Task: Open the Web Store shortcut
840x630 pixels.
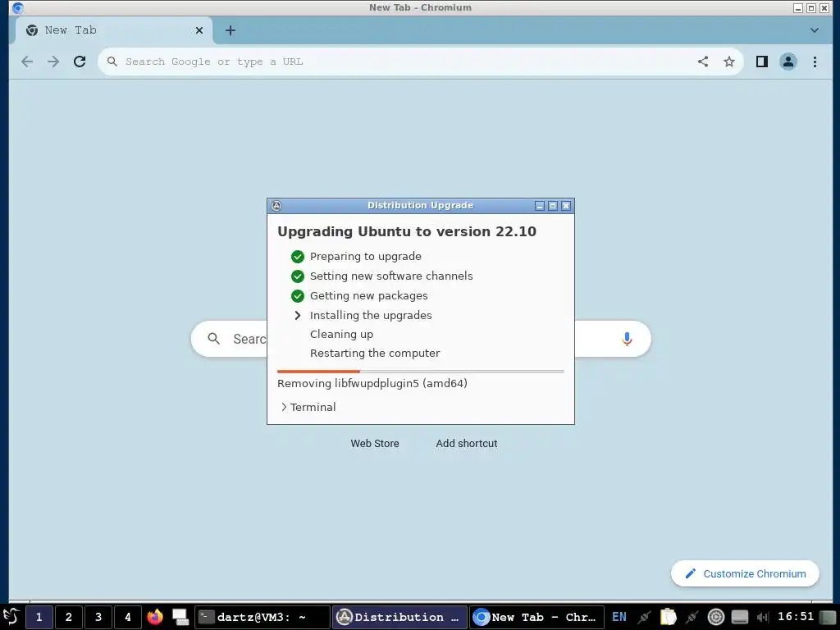Action: click(x=374, y=444)
